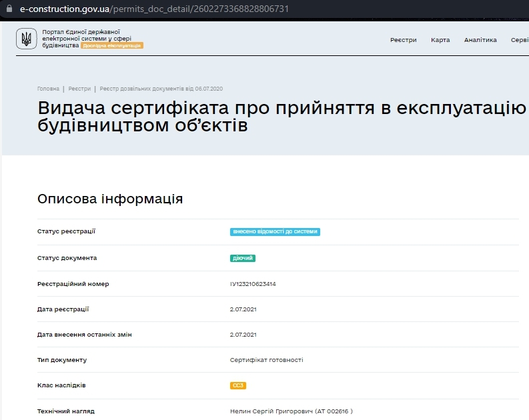
Task: Click the Ukrainian trident portal logo
Action: (26, 39)
